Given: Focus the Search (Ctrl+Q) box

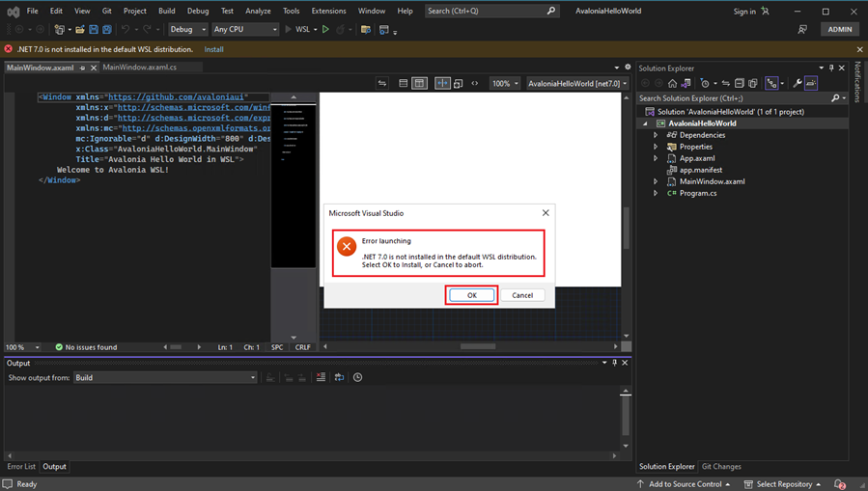Looking at the screenshot, I should [x=491, y=11].
